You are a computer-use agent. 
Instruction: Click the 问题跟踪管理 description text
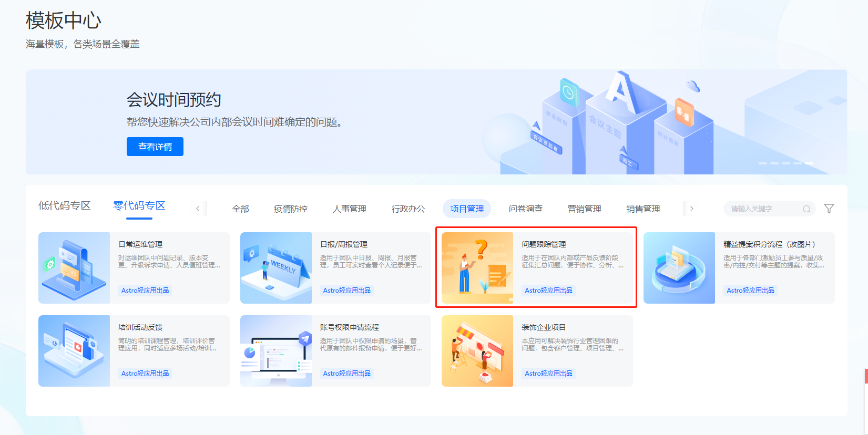[573, 262]
